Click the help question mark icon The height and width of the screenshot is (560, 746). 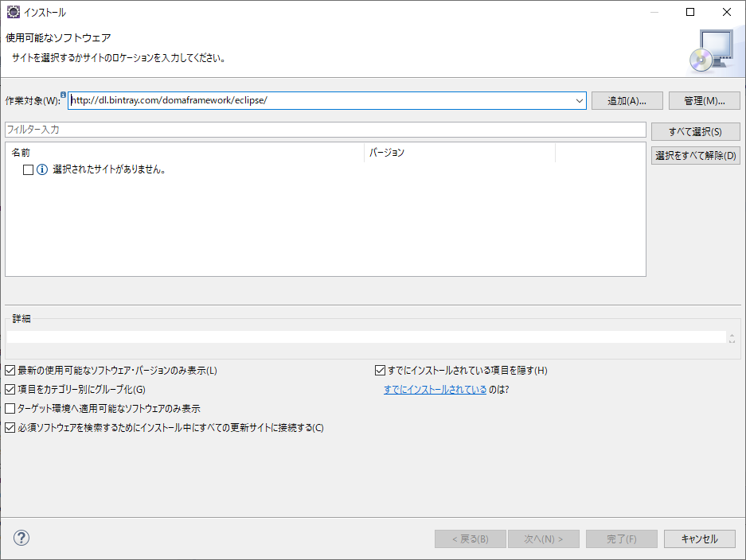tap(21, 538)
